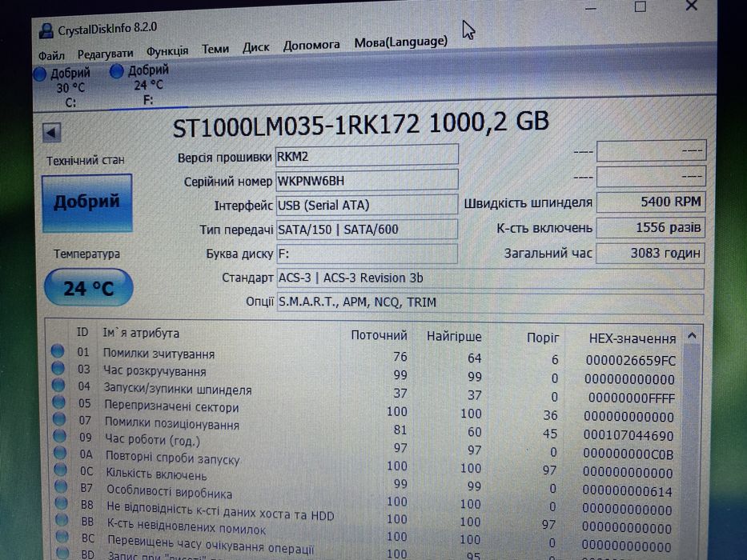Click the 3083 годин power-on hours field
The width and height of the screenshot is (747, 560).
click(x=650, y=253)
